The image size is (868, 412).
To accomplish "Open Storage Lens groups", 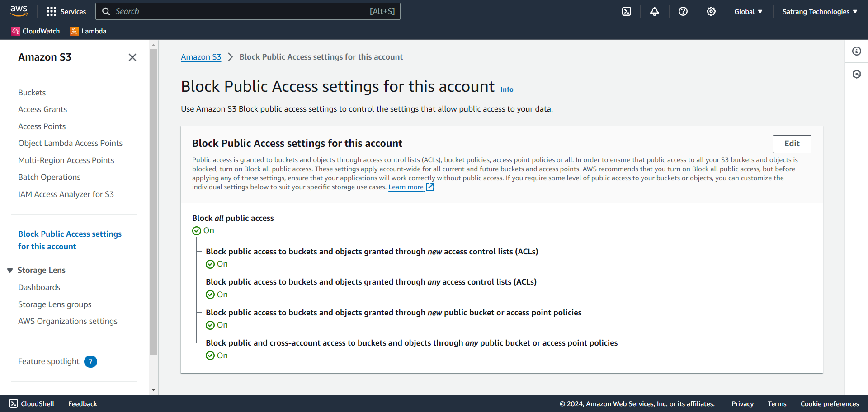I will pyautogui.click(x=55, y=304).
